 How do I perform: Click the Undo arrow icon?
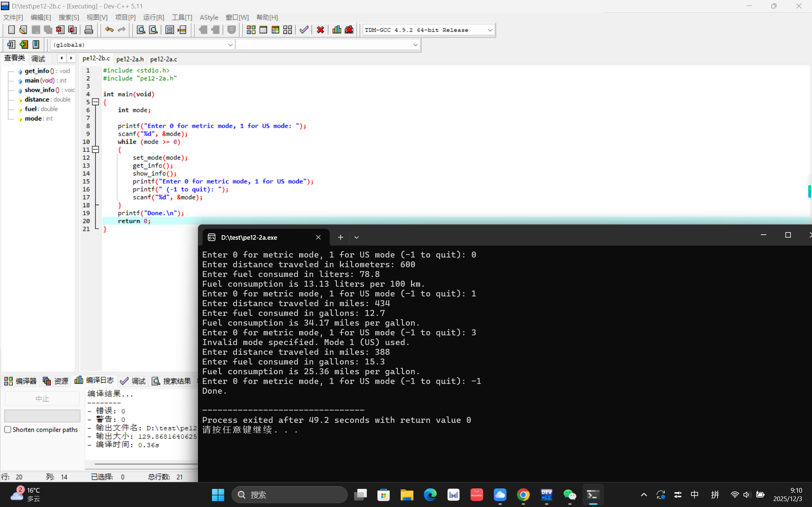pos(109,30)
